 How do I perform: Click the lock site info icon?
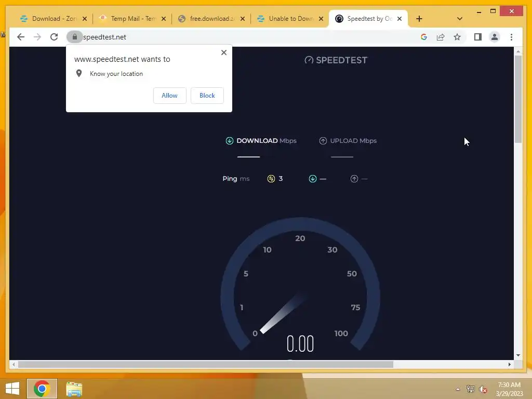[x=75, y=37]
